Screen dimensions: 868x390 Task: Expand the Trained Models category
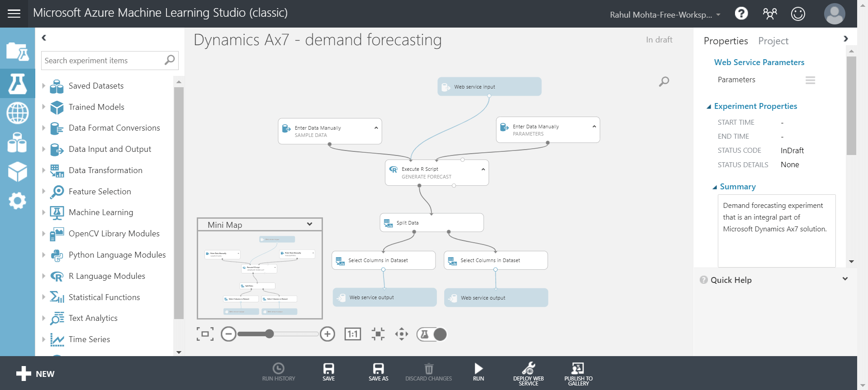[44, 107]
